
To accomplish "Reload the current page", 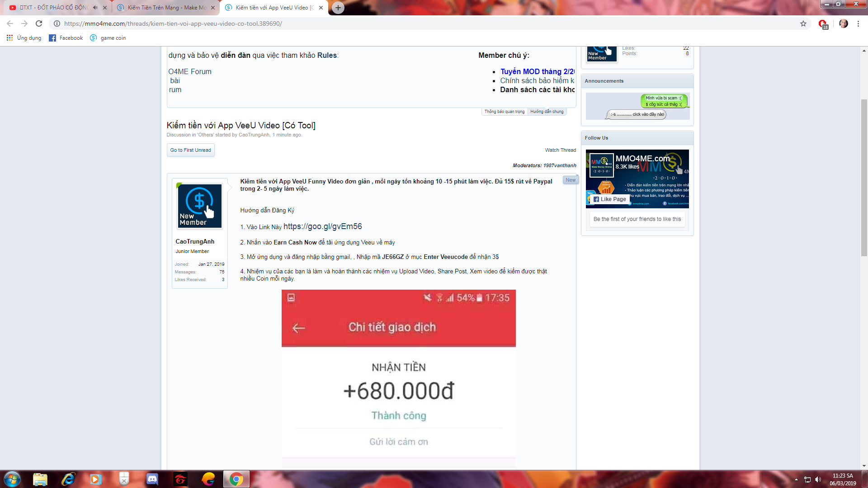I will (39, 23).
